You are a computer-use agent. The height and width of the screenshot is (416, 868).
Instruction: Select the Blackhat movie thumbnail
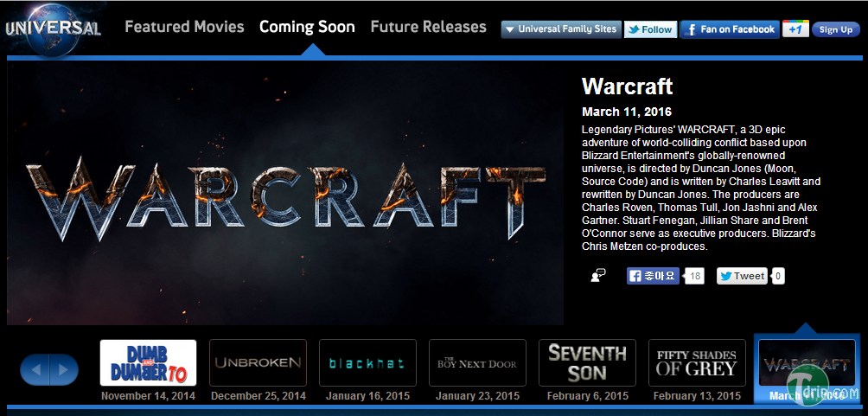tap(367, 363)
